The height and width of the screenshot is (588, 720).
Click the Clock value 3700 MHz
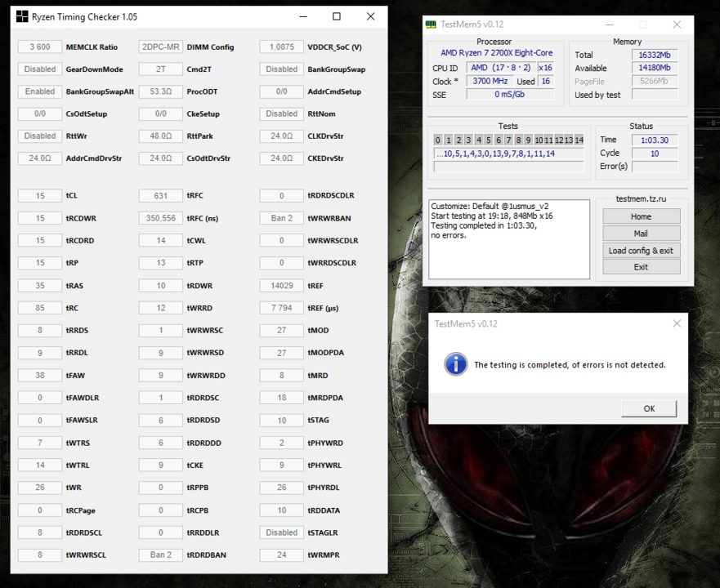(490, 81)
